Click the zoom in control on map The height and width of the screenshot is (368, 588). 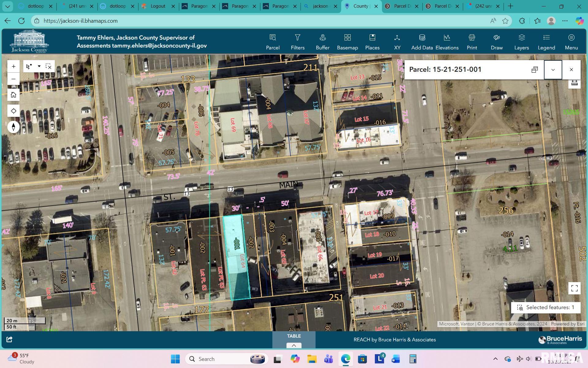(13, 66)
